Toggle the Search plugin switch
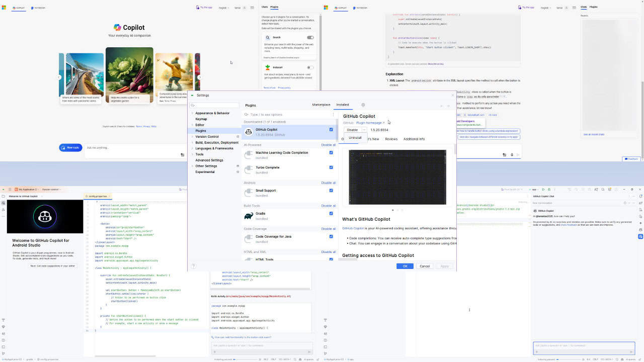 pos(310,37)
